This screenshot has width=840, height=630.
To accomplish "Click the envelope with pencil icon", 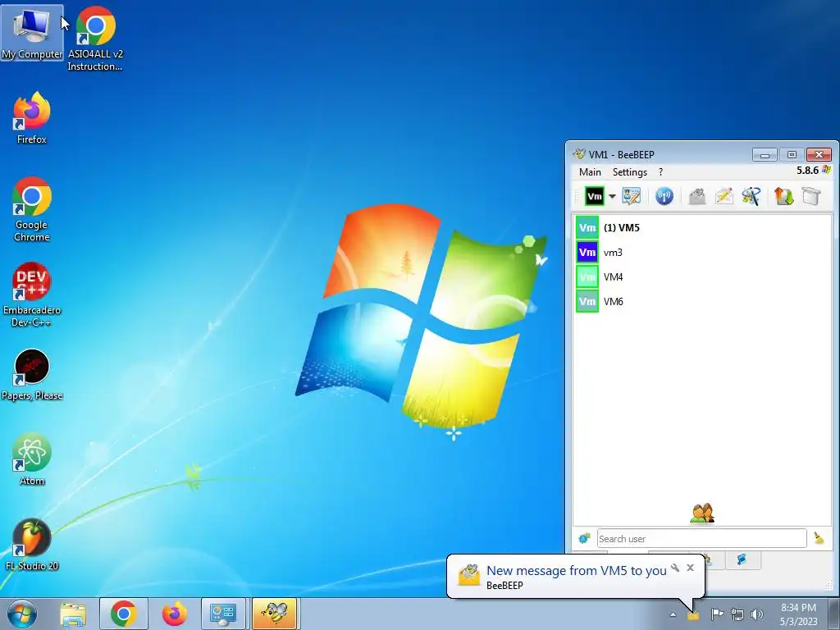I will 724,196.
